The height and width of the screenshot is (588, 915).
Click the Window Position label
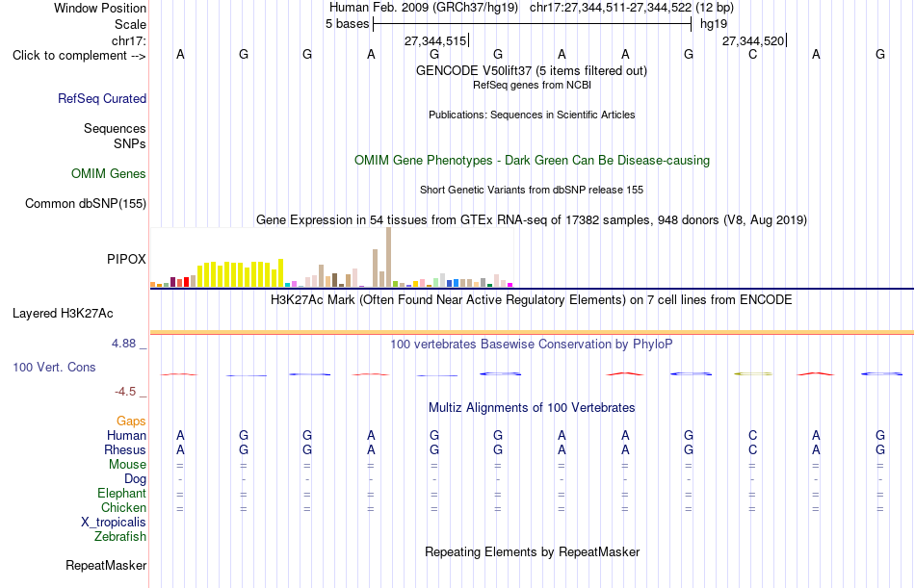(x=100, y=8)
